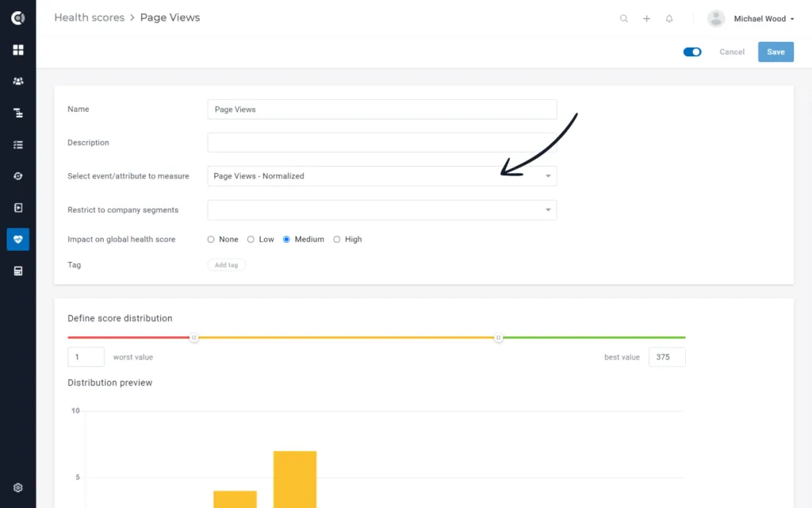812x508 pixels.
Task: Click the Page Views breadcrumb title
Action: pyautogui.click(x=170, y=17)
